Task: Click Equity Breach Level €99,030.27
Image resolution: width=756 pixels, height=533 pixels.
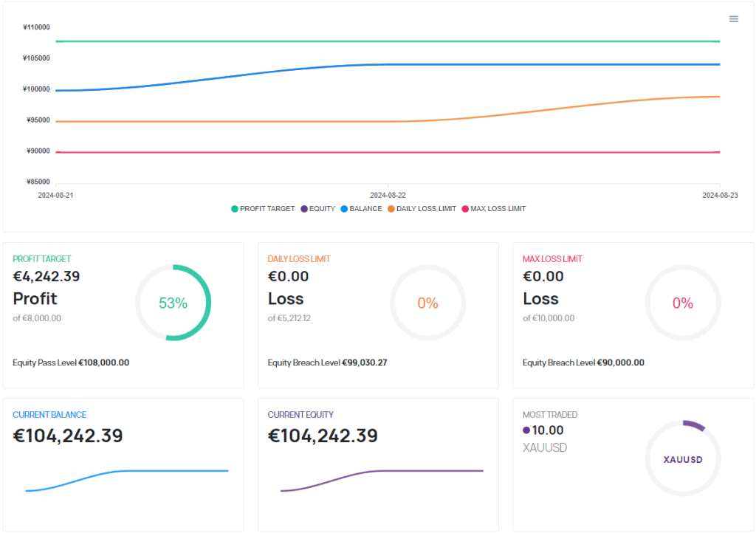Action: tap(327, 362)
